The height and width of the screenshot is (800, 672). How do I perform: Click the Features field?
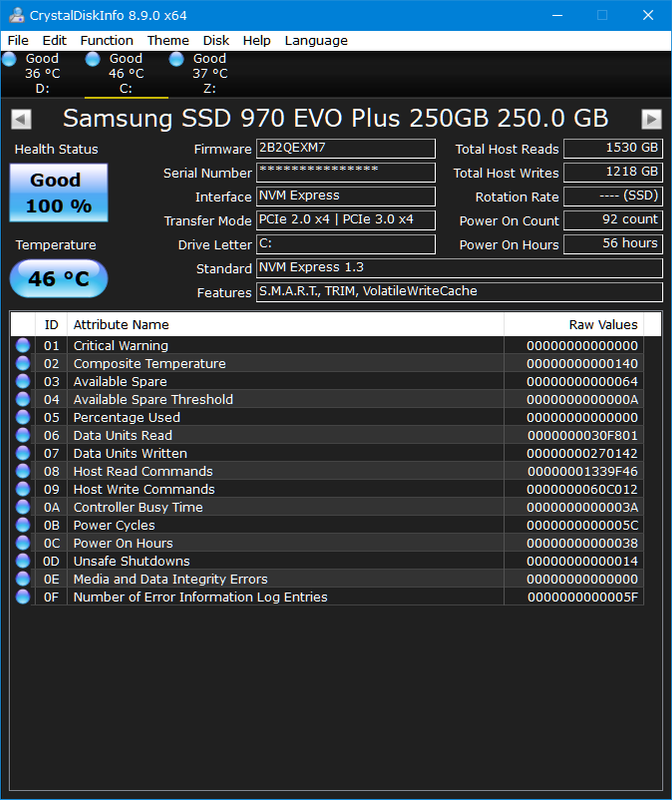[459, 292]
